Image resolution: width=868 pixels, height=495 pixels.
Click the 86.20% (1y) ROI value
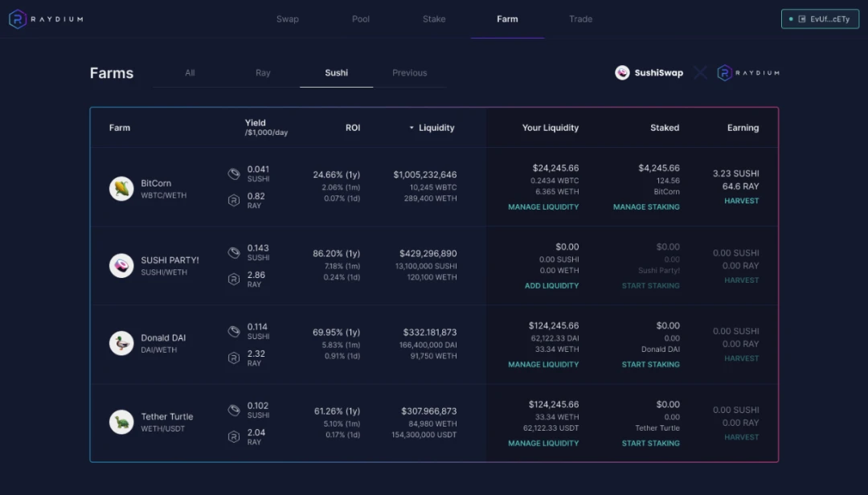[337, 254]
